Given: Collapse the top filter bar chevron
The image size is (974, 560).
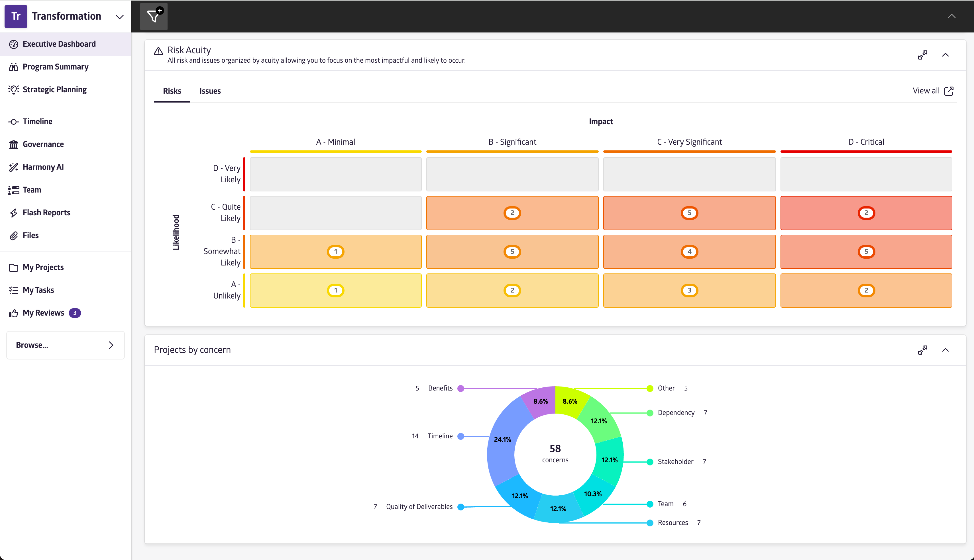Looking at the screenshot, I should tap(951, 16).
